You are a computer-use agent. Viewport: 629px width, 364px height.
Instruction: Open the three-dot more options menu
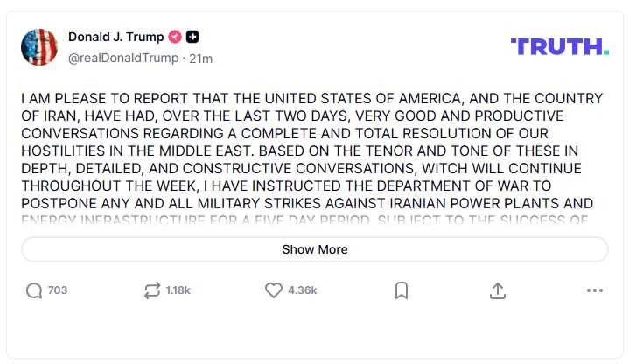coord(594,290)
